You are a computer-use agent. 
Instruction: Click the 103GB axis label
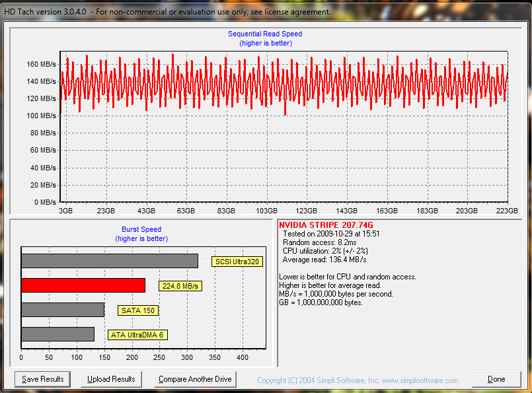point(266,211)
